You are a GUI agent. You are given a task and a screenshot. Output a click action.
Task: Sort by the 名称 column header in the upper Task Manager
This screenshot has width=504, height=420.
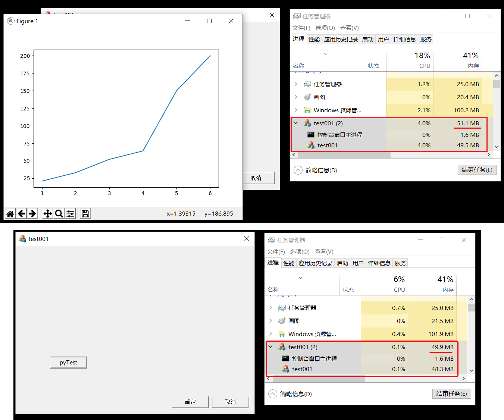[328, 60]
